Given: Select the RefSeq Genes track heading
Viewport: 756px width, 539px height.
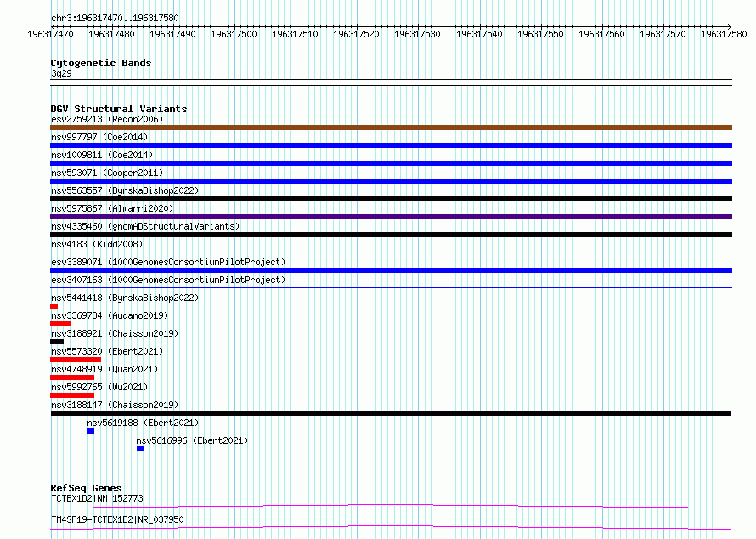Looking at the screenshot, I should (x=86, y=488).
